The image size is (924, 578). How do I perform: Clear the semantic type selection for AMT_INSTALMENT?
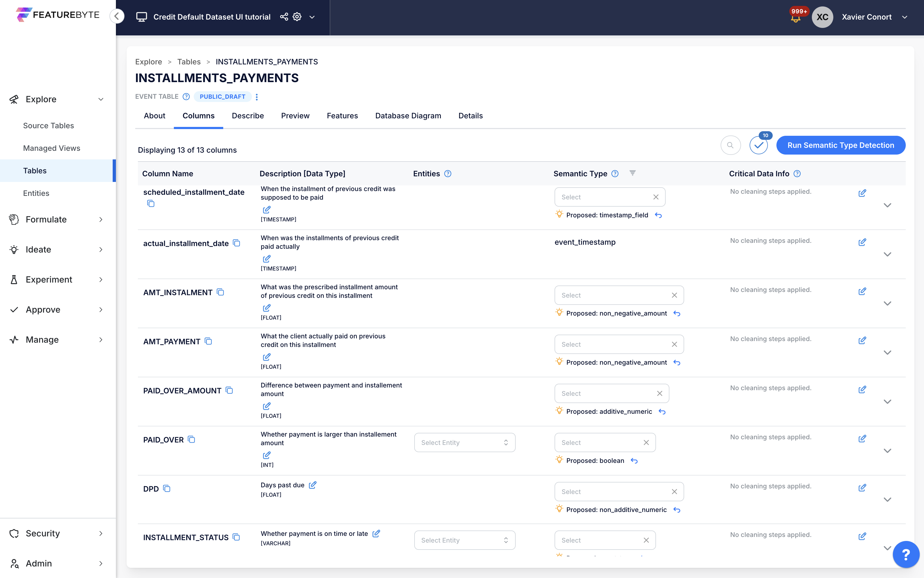click(674, 295)
